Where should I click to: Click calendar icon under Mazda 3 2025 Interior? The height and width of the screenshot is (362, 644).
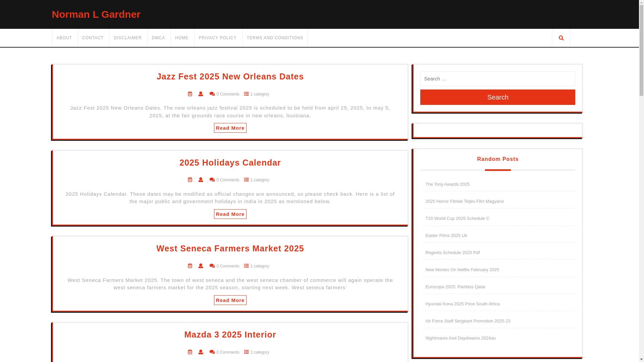coord(190,352)
